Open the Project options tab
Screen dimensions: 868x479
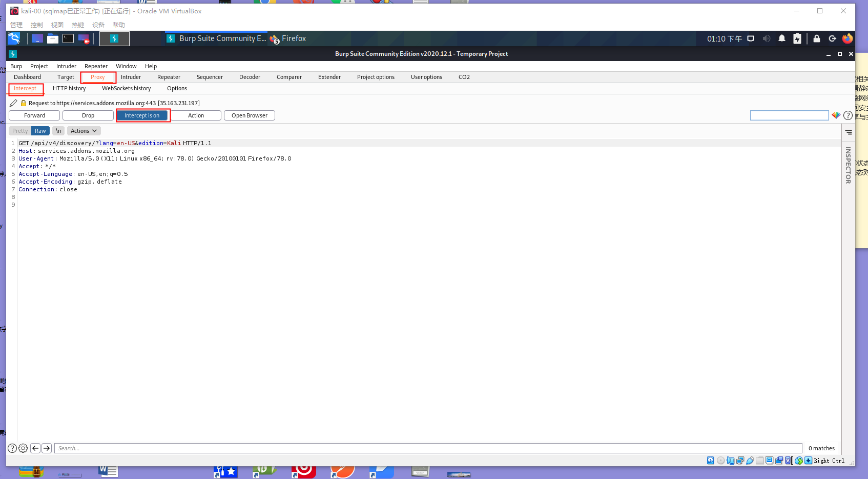tap(376, 77)
